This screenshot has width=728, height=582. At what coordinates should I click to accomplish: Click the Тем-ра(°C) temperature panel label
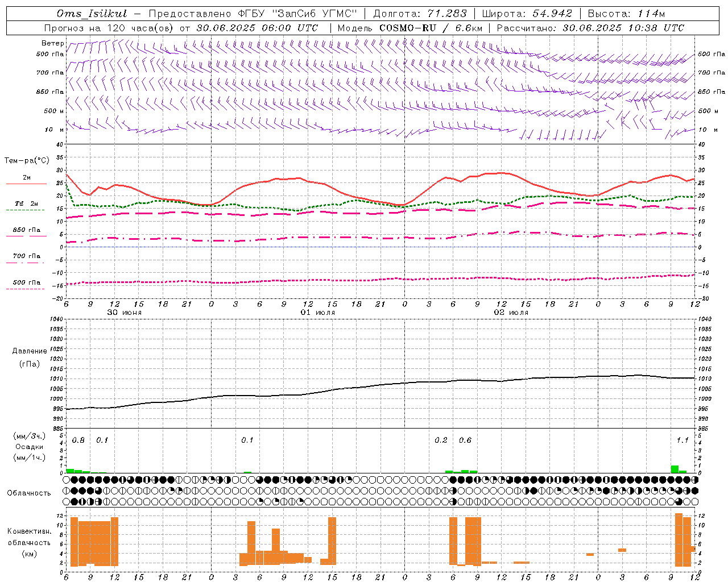click(x=27, y=161)
